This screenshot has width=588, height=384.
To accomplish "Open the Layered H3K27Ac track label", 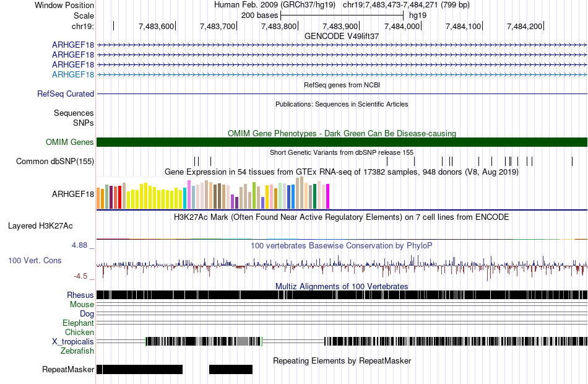I will [40, 226].
